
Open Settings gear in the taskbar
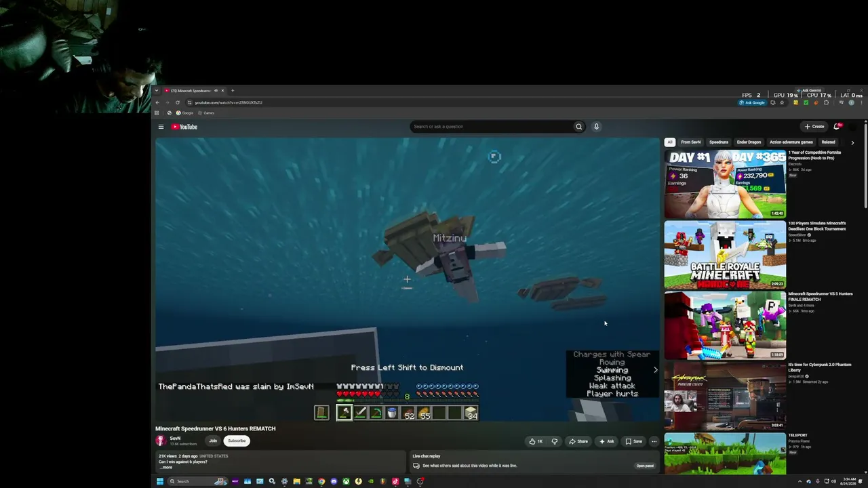pyautogui.click(x=284, y=481)
